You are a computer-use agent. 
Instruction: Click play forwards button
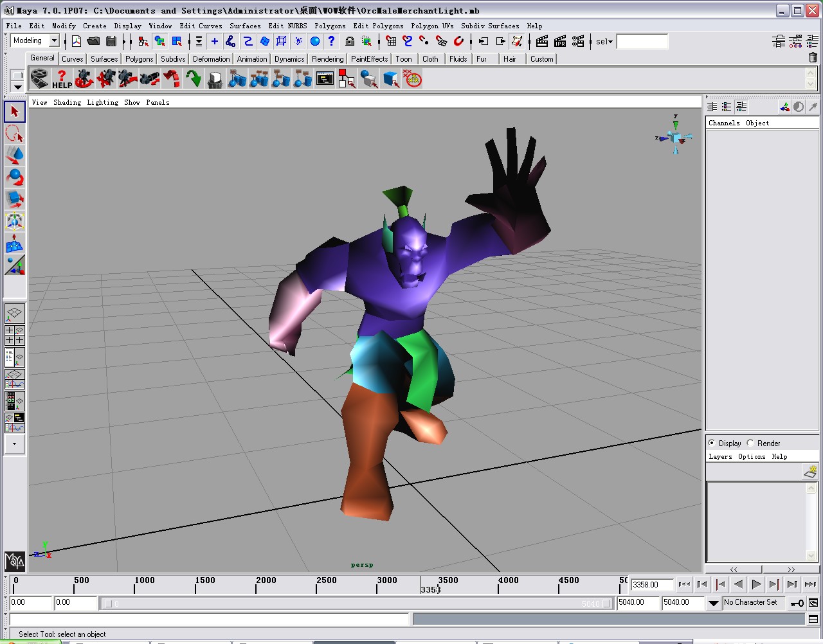(756, 584)
